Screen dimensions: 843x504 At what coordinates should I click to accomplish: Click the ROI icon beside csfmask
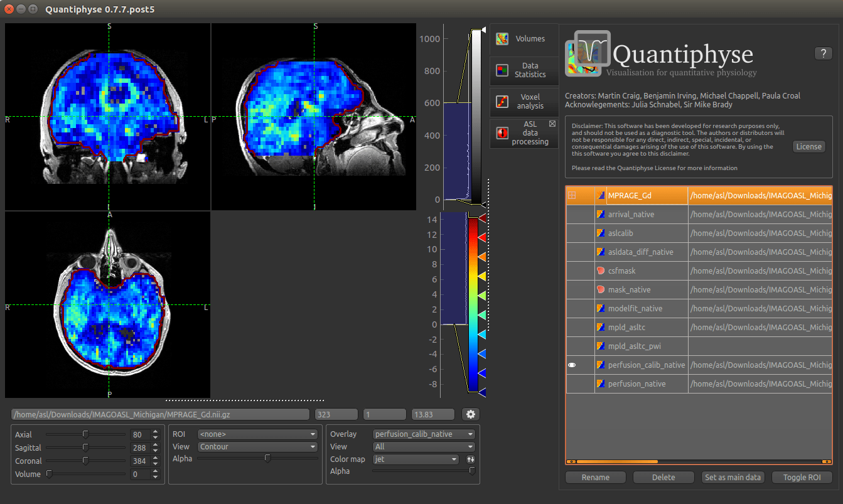[601, 271]
